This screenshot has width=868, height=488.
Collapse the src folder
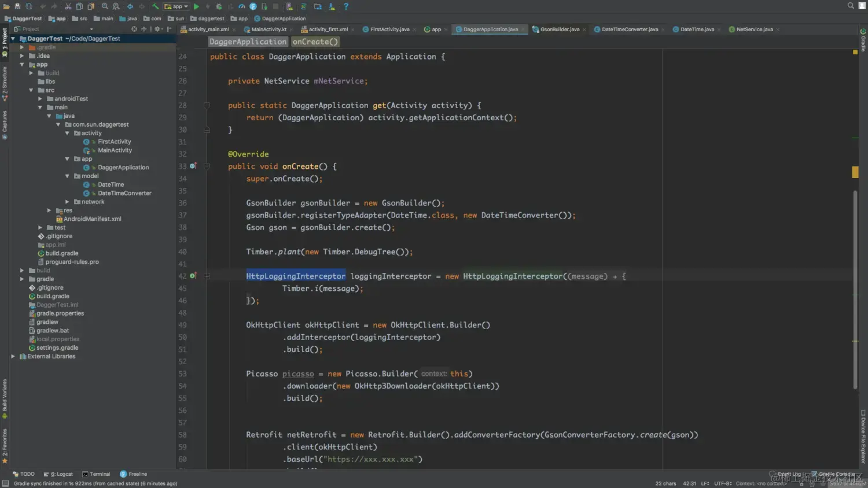31,90
